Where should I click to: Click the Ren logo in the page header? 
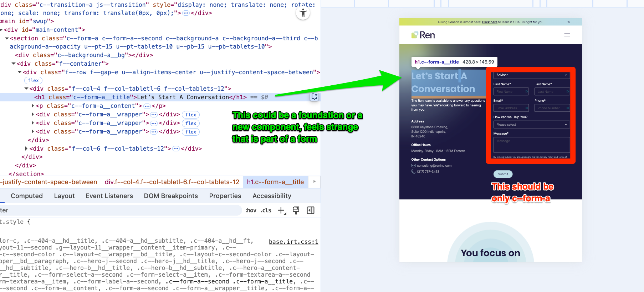423,35
